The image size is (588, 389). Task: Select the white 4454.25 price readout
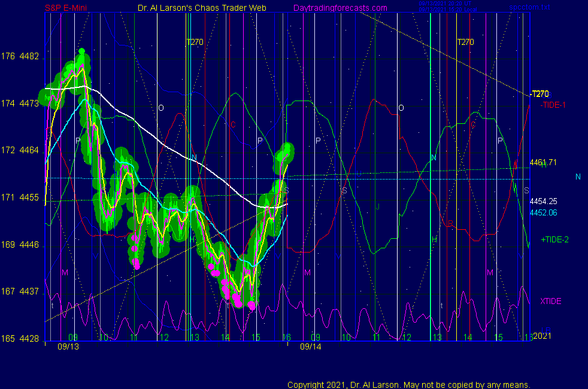click(543, 202)
